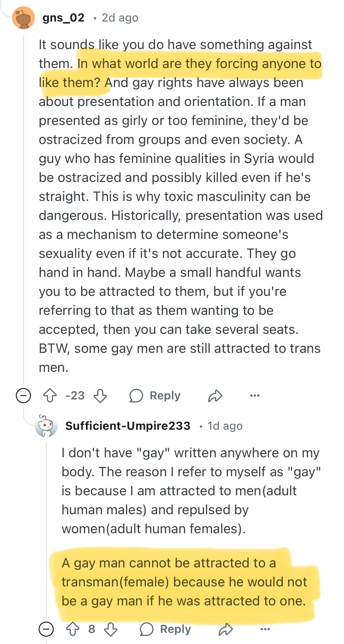
Task: Collapse the gns_02 comment thread
Action: [x=23, y=396]
